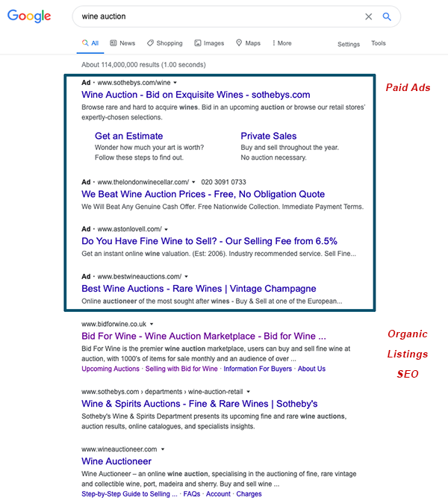
Task: Open Information For Buyers sitelink
Action: tap(258, 369)
